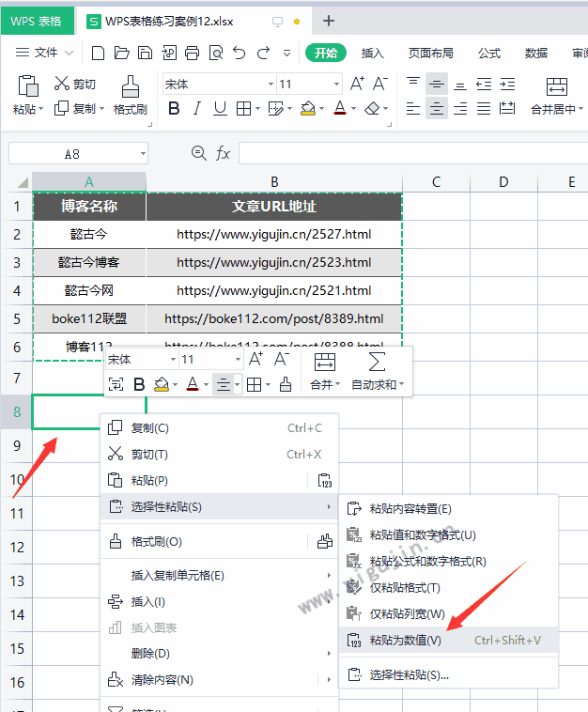Click the ribbon Format Painter brush
Screen dimensions: 588x712
tap(131, 86)
